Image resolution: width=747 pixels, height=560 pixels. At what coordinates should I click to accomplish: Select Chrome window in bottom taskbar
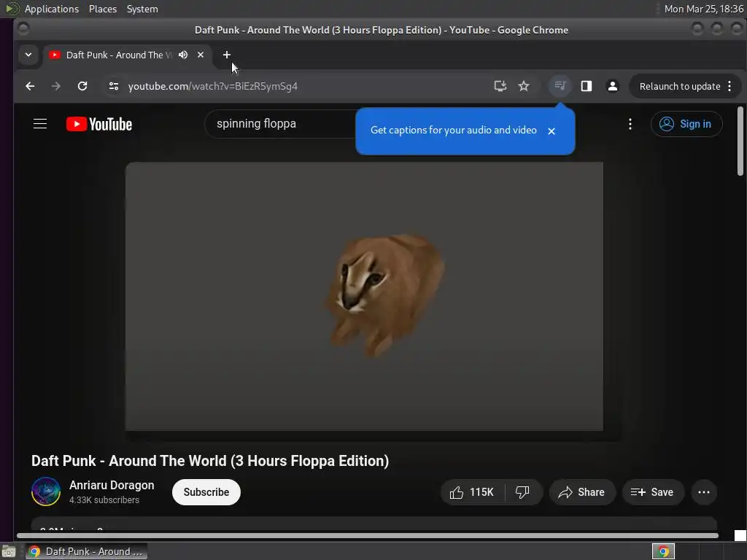[x=86, y=551]
